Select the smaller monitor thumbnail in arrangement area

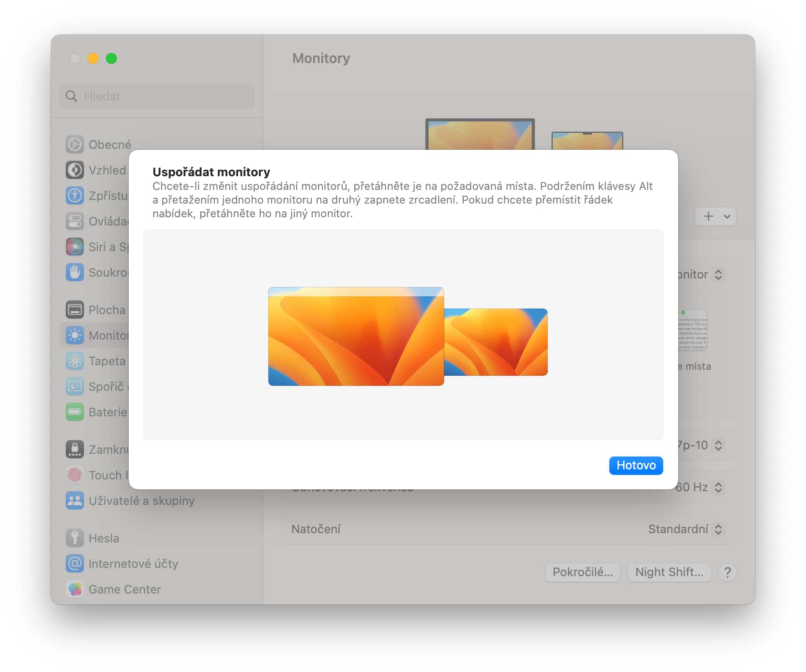point(496,342)
